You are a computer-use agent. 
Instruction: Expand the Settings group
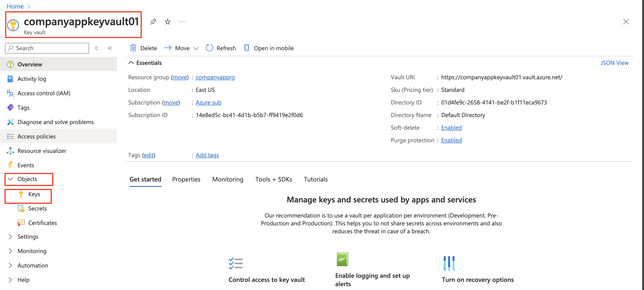10,237
